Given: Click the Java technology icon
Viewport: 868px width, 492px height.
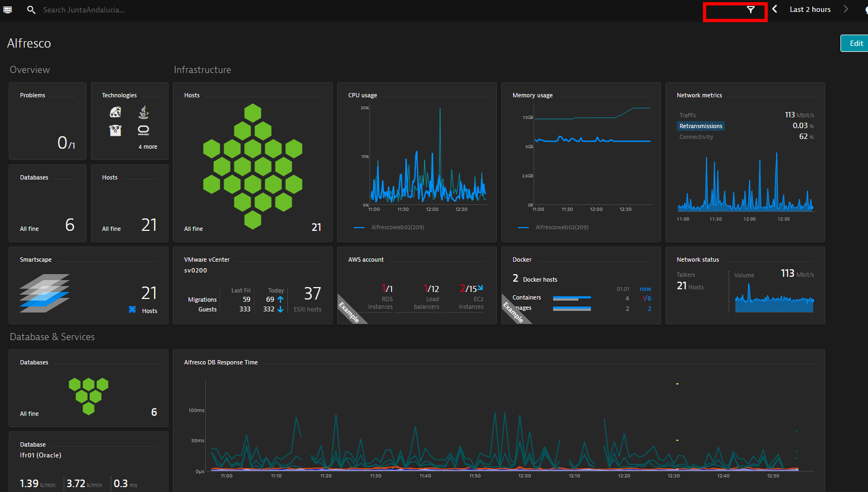Looking at the screenshot, I should (x=143, y=112).
